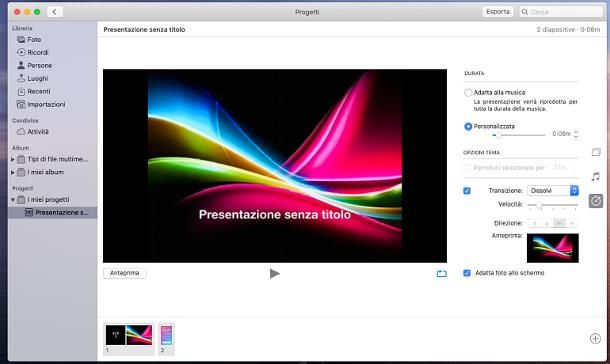Click the duration stepper arrows
This screenshot has height=364, width=610.
[576, 134]
